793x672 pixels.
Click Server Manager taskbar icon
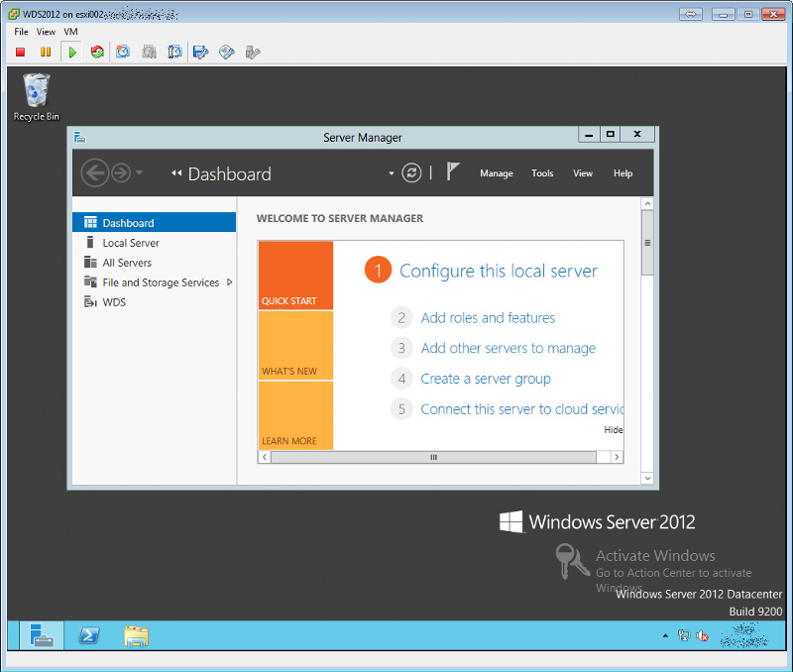pyautogui.click(x=42, y=635)
